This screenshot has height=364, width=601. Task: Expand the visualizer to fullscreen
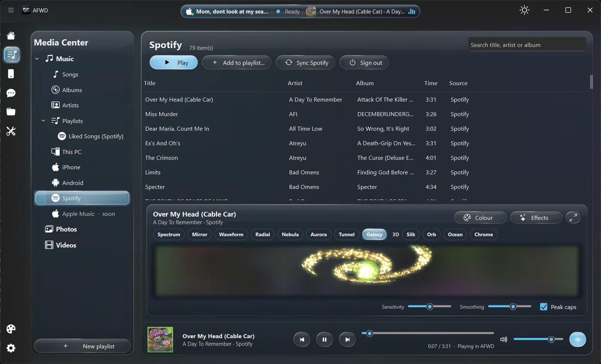click(x=573, y=218)
